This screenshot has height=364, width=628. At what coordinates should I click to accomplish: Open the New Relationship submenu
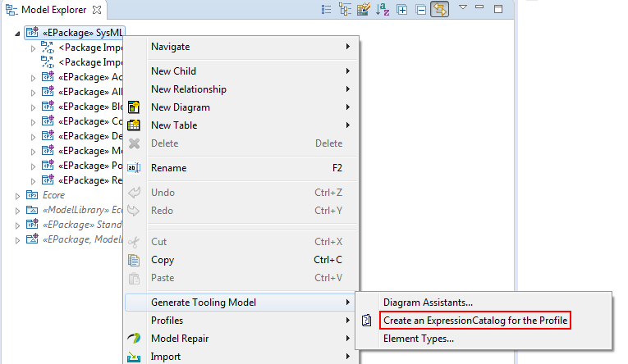tap(242, 89)
